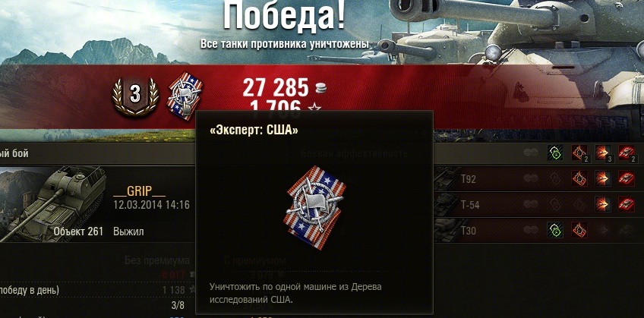This screenshot has width=644, height=318.
Task: Click the silver credits coin icon
Action: [321, 88]
